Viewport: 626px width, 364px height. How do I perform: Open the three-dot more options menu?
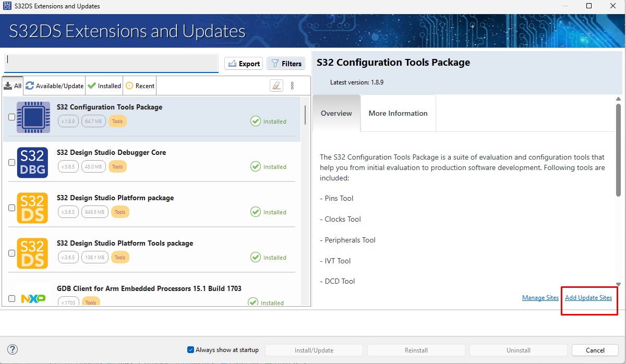[x=292, y=86]
